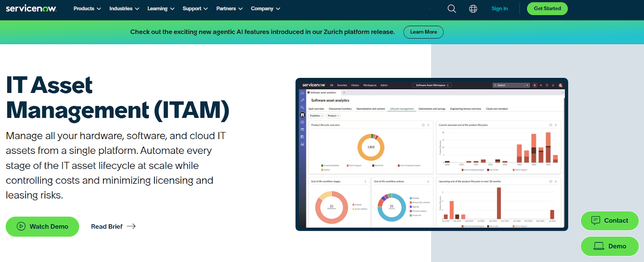Click the Home icon in dashboard preview sidebar
This screenshot has width=644, height=262.
302,93
